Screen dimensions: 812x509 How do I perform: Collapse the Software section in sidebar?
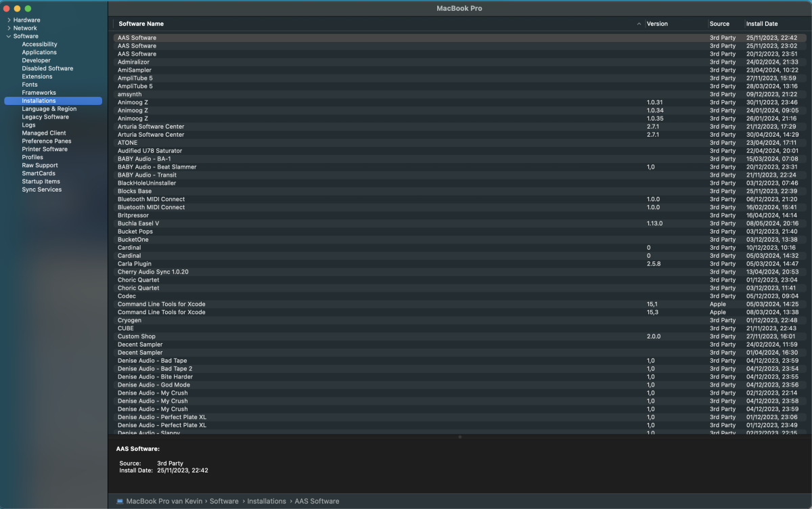click(9, 37)
